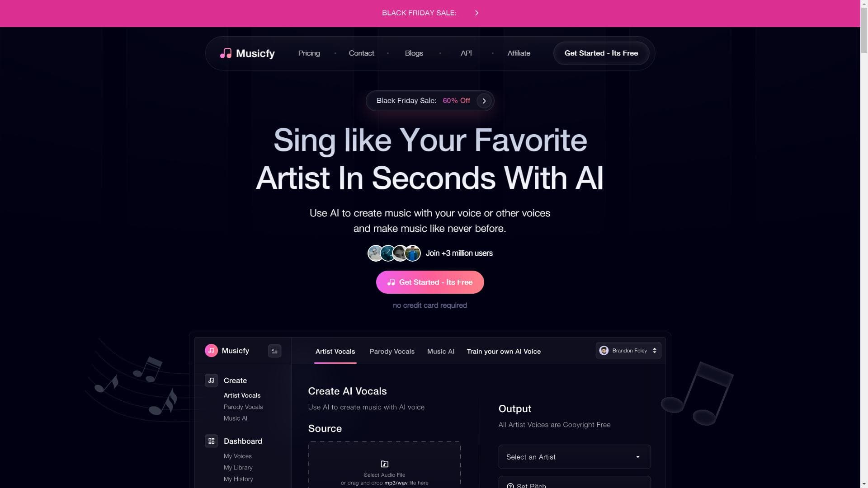Expand the top Black Friday Sale banner arrow

(x=476, y=13)
